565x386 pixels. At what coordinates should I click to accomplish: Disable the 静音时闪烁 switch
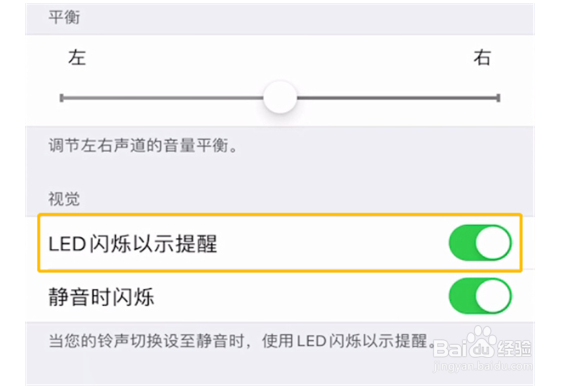480,296
